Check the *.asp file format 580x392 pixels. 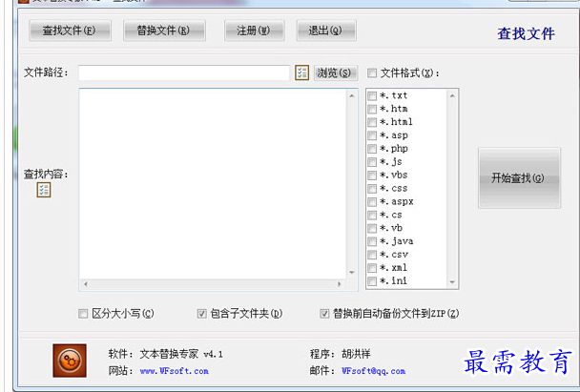pyautogui.click(x=372, y=135)
